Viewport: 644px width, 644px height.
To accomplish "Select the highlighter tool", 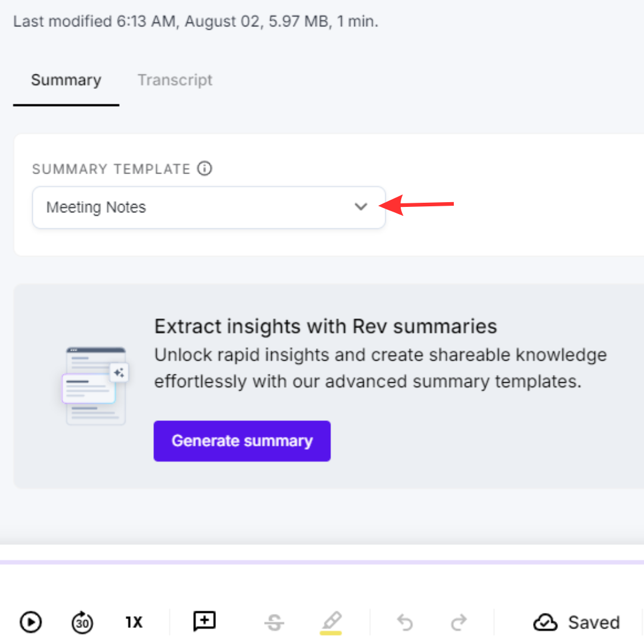I will [333, 621].
